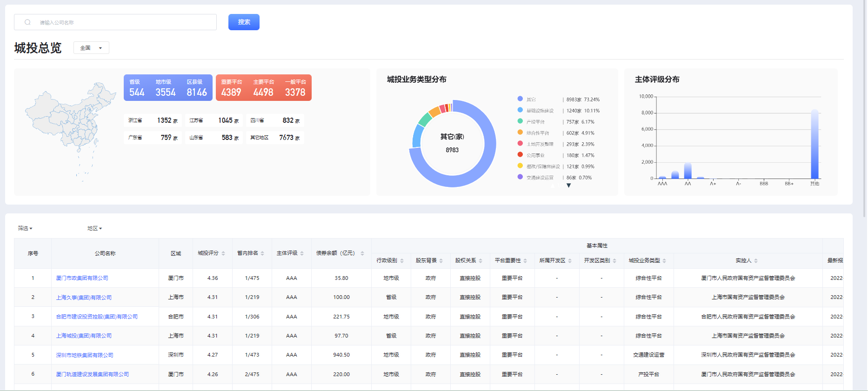Open 合肥市建设投资控股(集团)有限公司 link
The height and width of the screenshot is (391, 868).
97,317
